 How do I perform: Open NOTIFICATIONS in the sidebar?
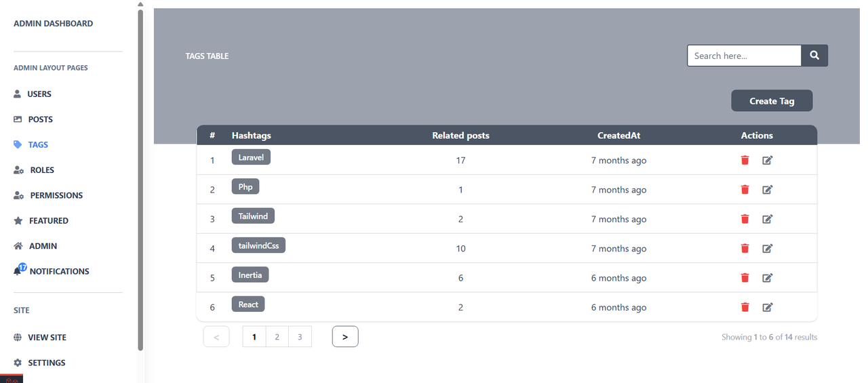tap(60, 271)
